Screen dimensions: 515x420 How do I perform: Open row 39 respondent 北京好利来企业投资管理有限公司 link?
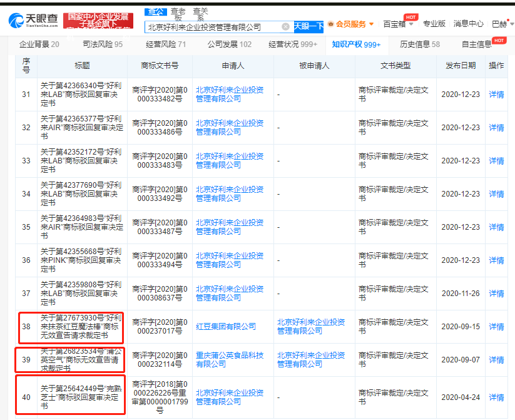click(x=311, y=360)
